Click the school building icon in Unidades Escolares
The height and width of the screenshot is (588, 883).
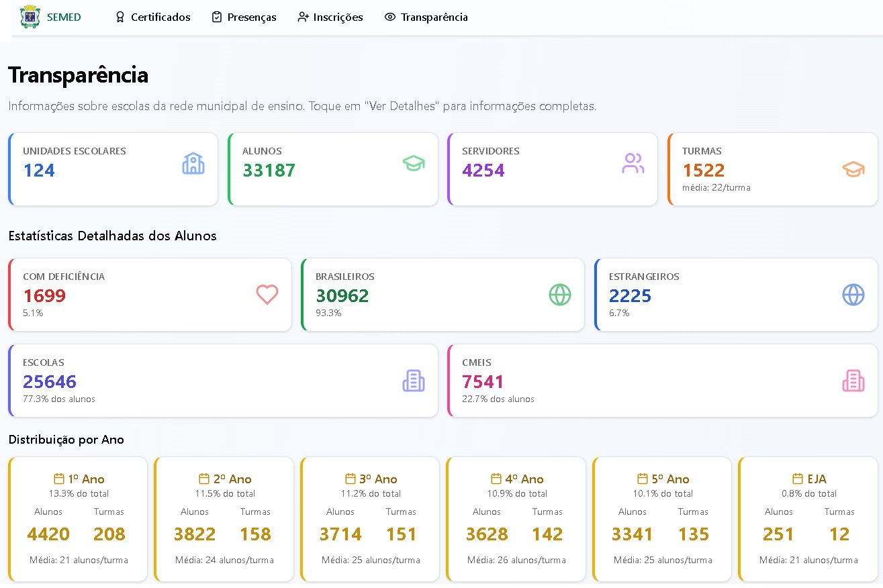click(193, 164)
